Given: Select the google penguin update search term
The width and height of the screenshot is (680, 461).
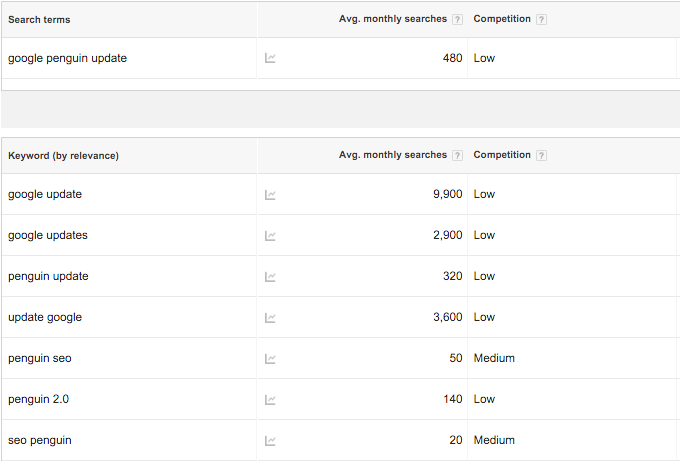Looking at the screenshot, I should [x=67, y=58].
